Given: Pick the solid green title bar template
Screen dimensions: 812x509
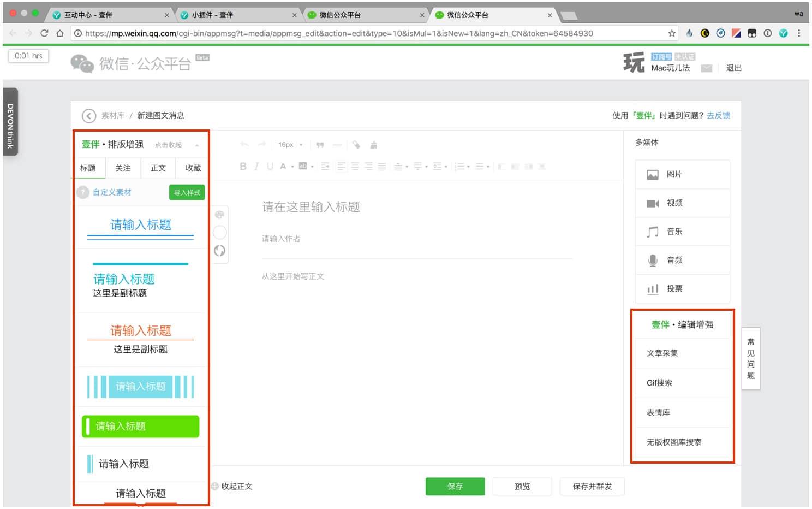Looking at the screenshot, I should 141,427.
